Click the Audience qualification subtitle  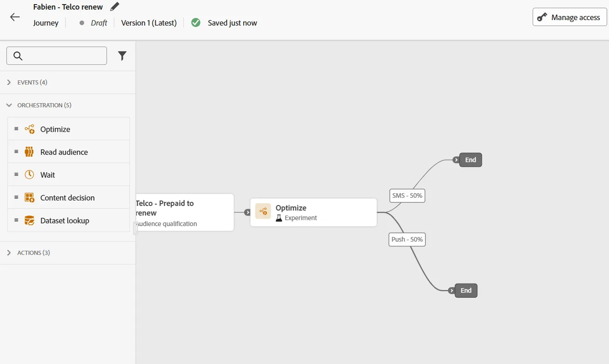coord(166,224)
